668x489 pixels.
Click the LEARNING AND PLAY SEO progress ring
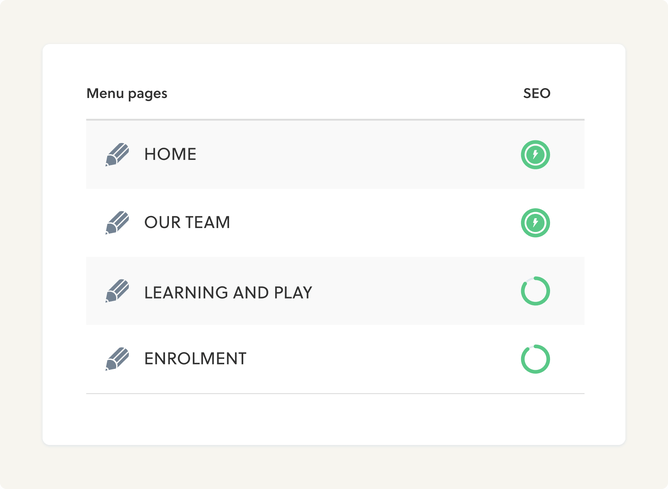coord(536,292)
